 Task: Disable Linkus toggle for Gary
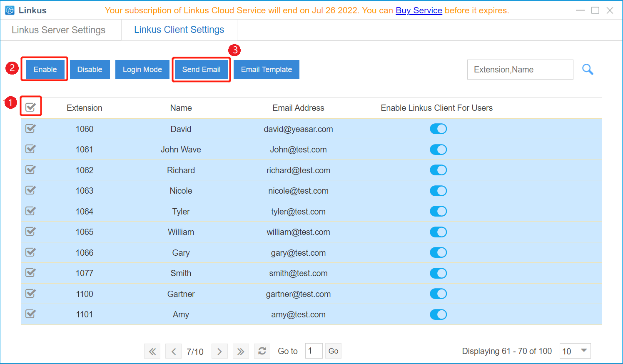tap(438, 252)
